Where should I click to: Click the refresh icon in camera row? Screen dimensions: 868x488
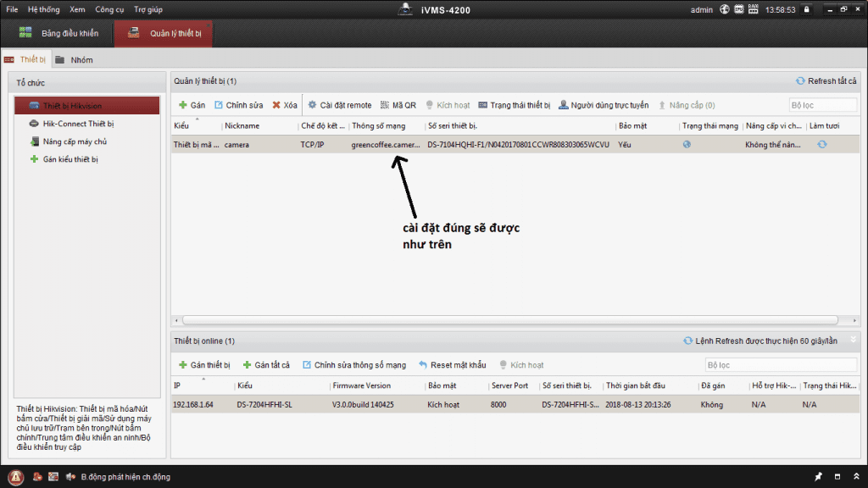[x=821, y=145]
